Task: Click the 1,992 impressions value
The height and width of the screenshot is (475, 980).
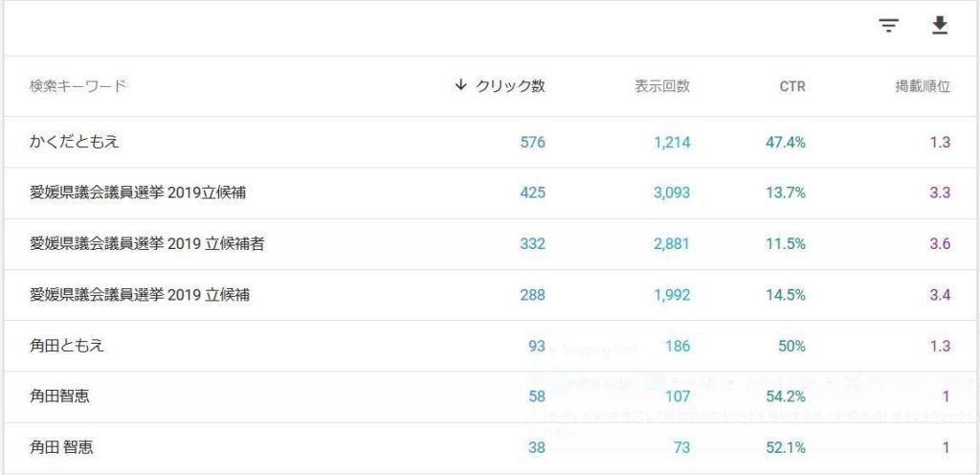Action: click(x=672, y=295)
